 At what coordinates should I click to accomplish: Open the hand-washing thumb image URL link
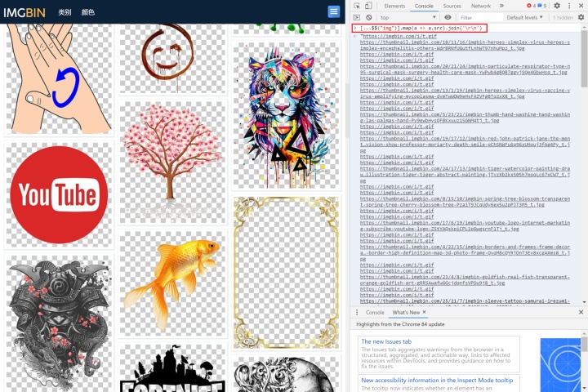click(x=465, y=117)
